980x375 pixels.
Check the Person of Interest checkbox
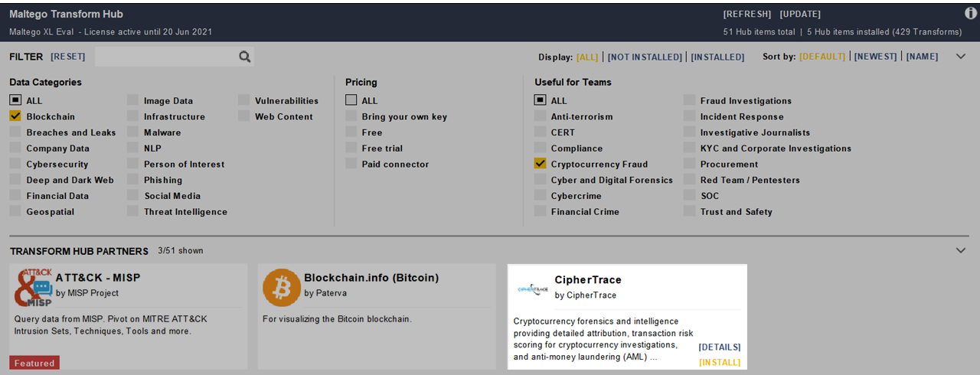click(x=133, y=164)
